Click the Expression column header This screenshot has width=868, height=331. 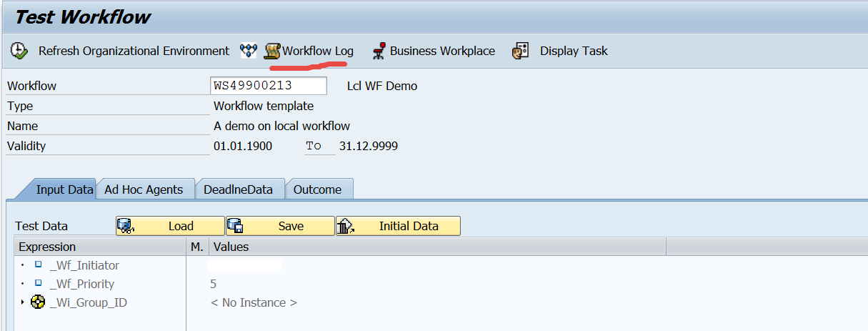[99, 247]
